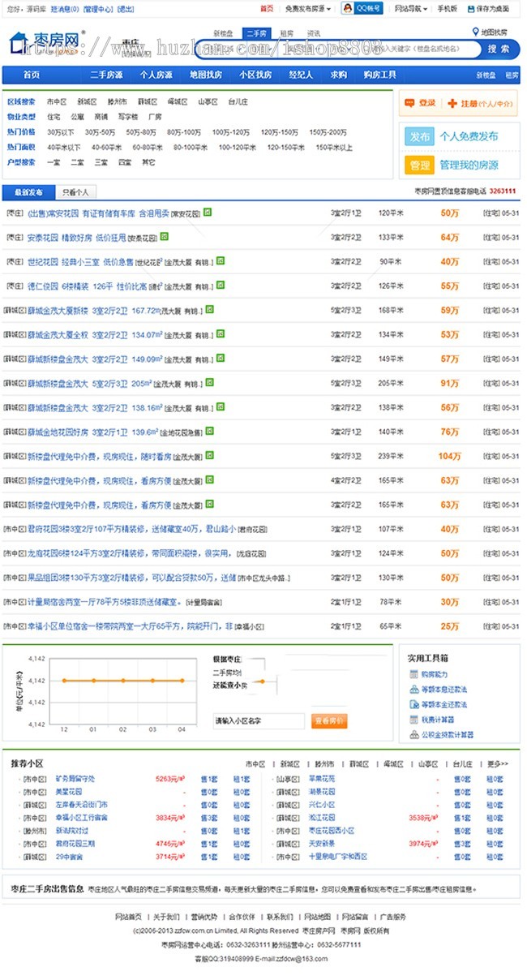This screenshot has width=527, height=980.
Task: Open 联系我们 in the footer
Action: [281, 917]
